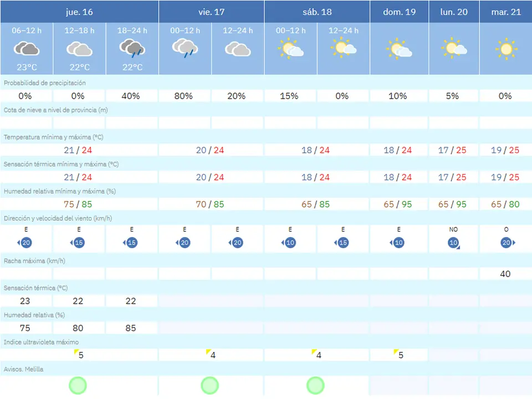Click the 18–24 h time period label for jue. 16

tap(132, 30)
